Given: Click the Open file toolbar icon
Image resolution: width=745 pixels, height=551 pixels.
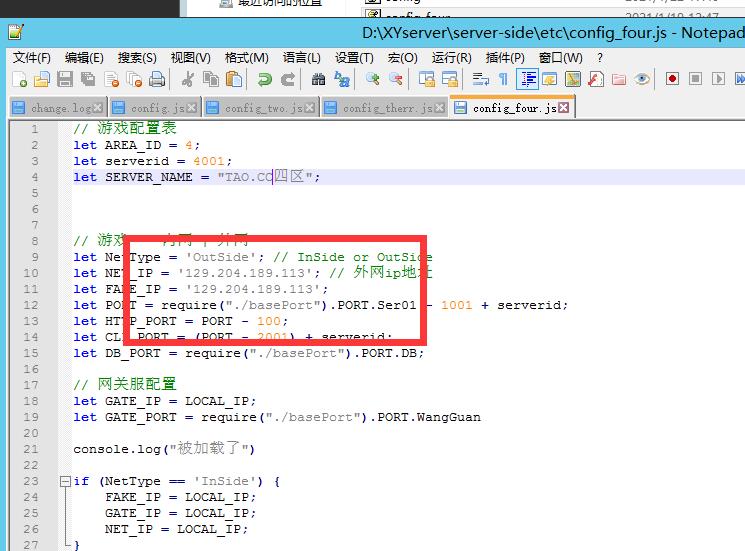Looking at the screenshot, I should click(x=42, y=79).
